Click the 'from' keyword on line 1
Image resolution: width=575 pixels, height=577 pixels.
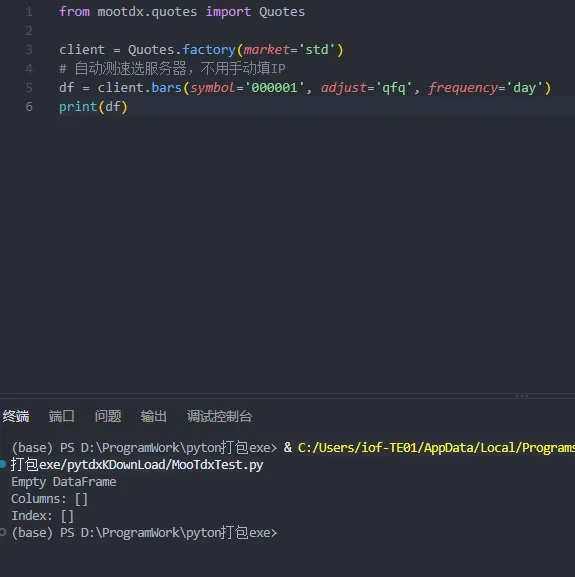click(74, 12)
